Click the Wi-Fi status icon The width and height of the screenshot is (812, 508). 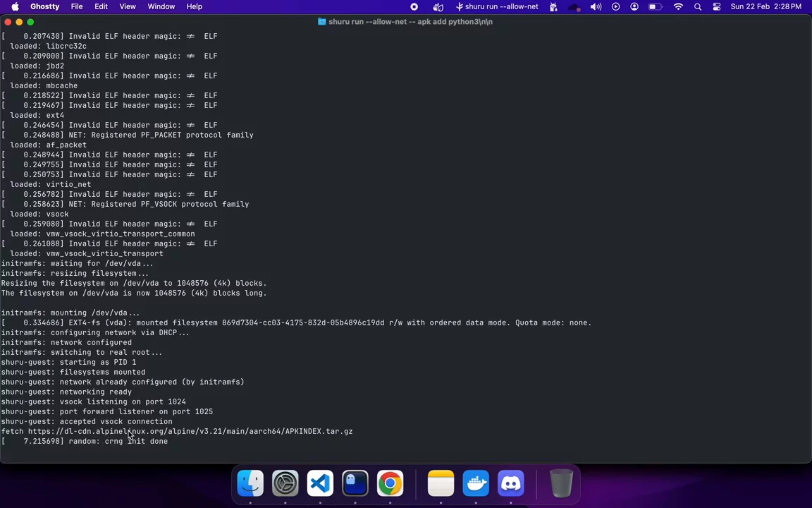[678, 6]
